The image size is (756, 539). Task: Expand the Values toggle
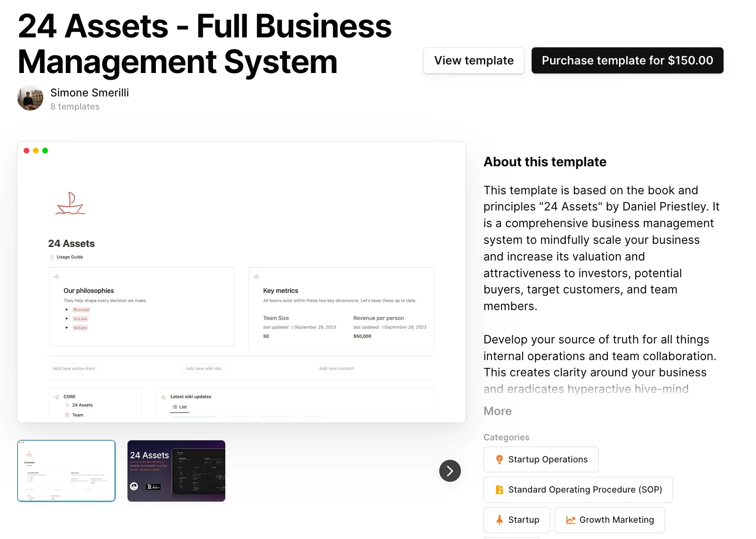click(x=67, y=328)
